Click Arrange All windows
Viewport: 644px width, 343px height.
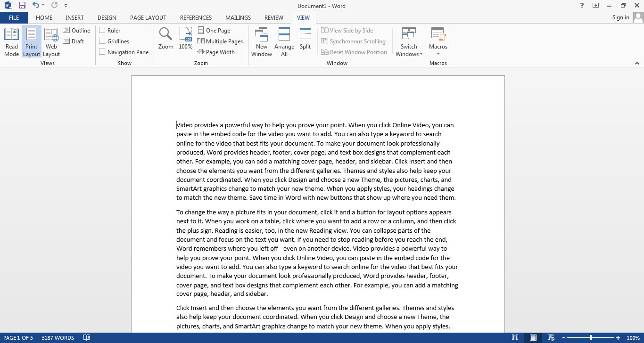284,41
